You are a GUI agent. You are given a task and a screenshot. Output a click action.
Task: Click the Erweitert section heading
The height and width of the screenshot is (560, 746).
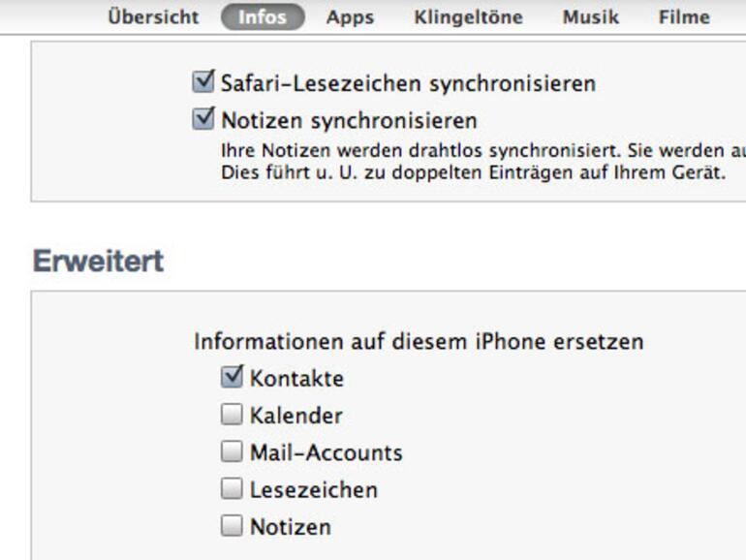pos(98,261)
